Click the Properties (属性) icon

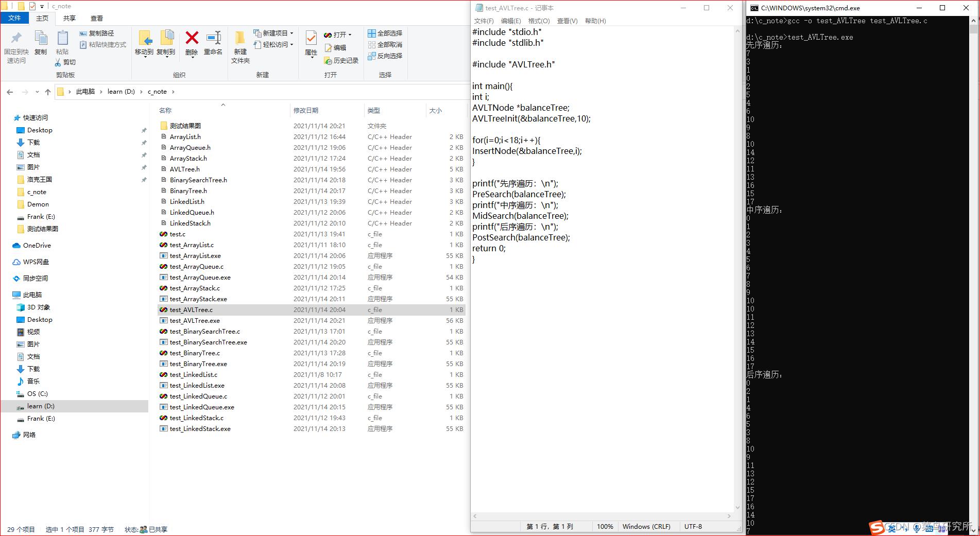(311, 38)
